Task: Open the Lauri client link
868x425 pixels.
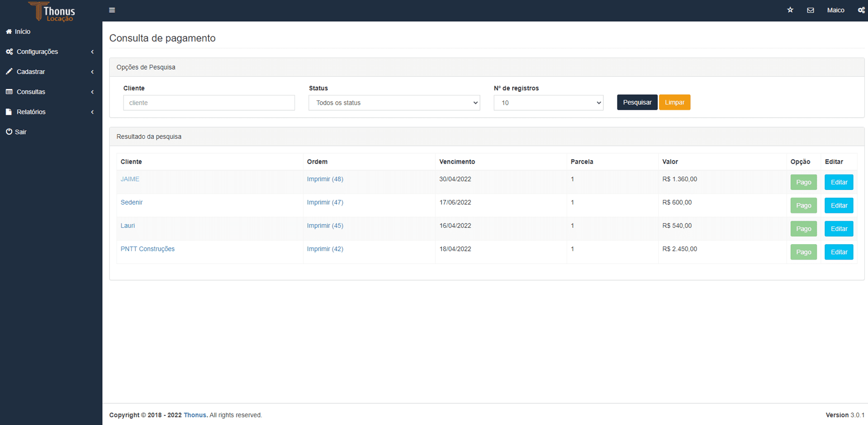Action: click(128, 226)
